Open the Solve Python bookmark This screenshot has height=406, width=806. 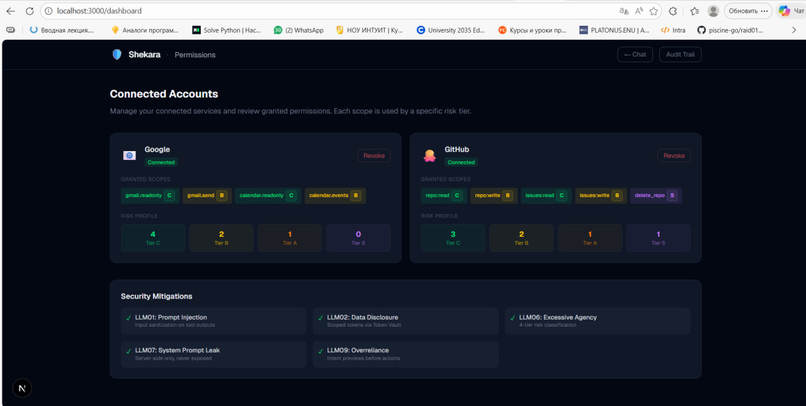click(227, 30)
